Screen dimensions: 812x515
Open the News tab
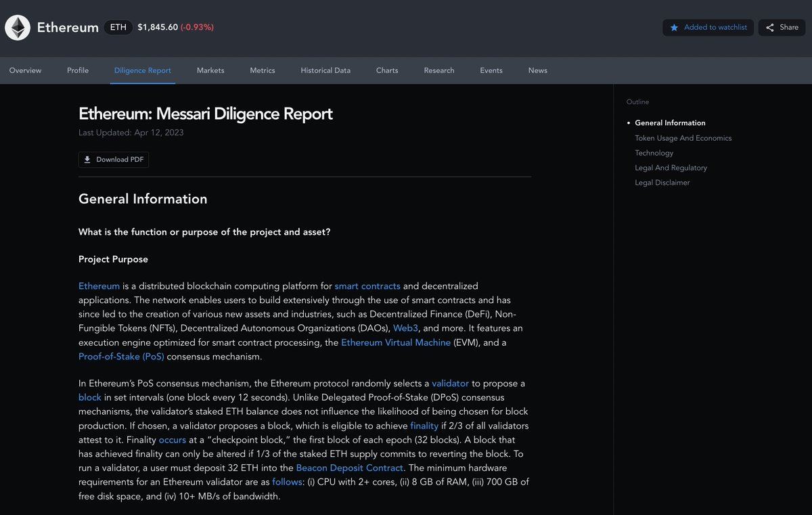[538, 70]
